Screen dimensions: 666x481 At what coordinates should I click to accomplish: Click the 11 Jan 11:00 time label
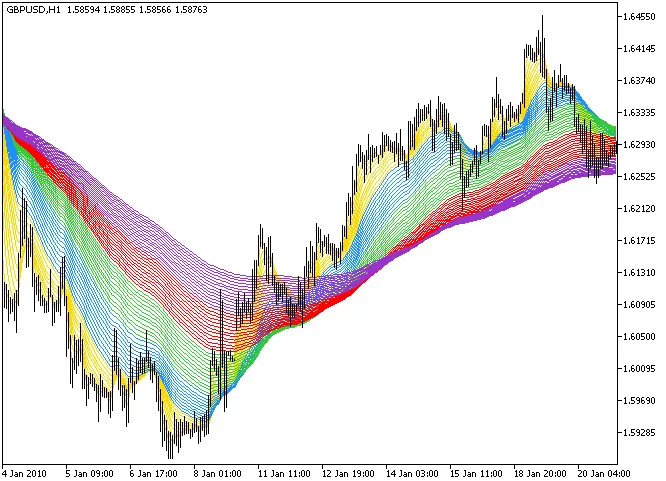(x=283, y=471)
